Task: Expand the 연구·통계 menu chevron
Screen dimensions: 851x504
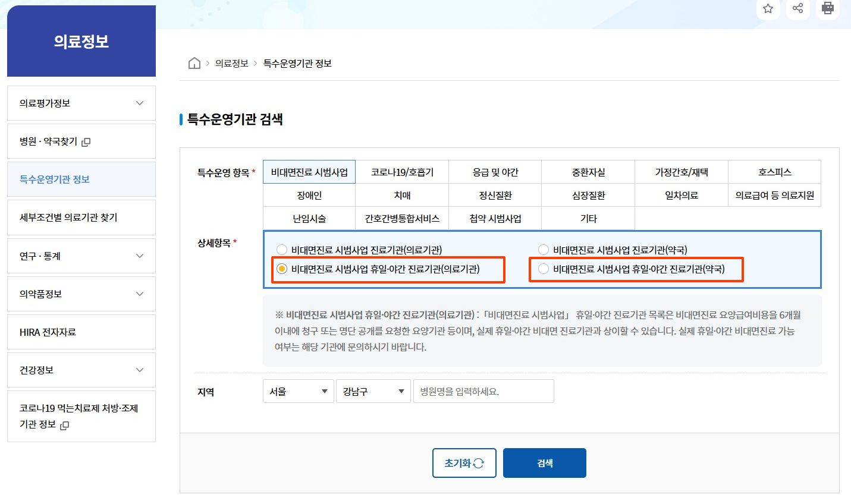Action: click(x=140, y=256)
